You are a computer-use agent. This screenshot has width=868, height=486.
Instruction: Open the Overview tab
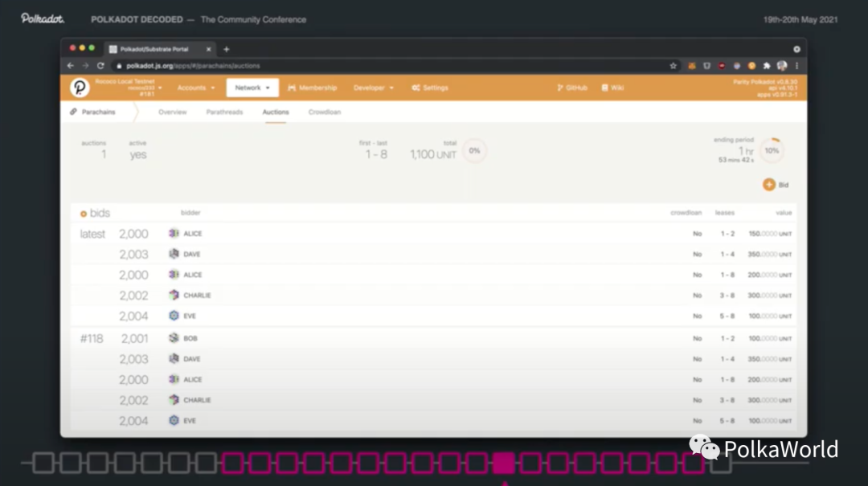click(173, 112)
